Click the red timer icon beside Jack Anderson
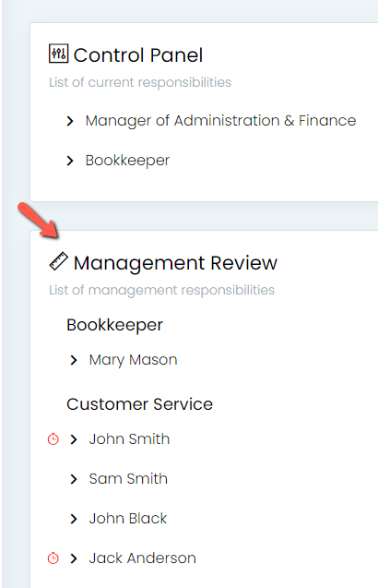This screenshot has width=378, height=588. 53,558
